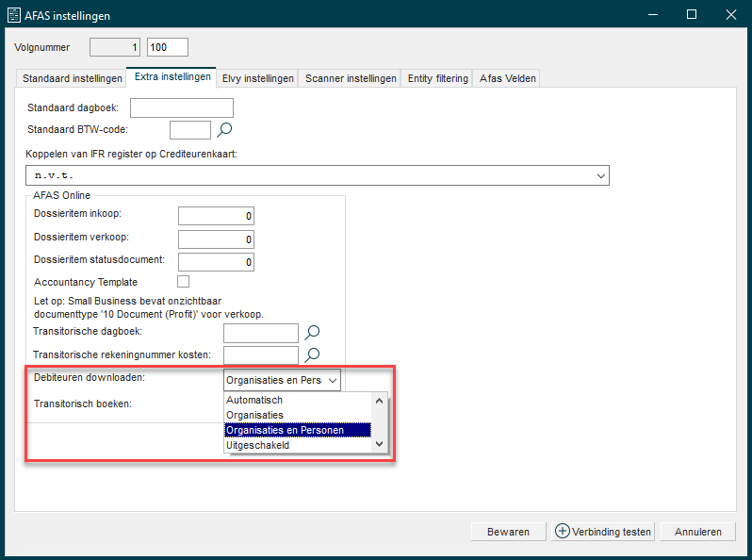Click the Small Business warning note text
The height and width of the screenshot is (560, 752).
click(149, 307)
